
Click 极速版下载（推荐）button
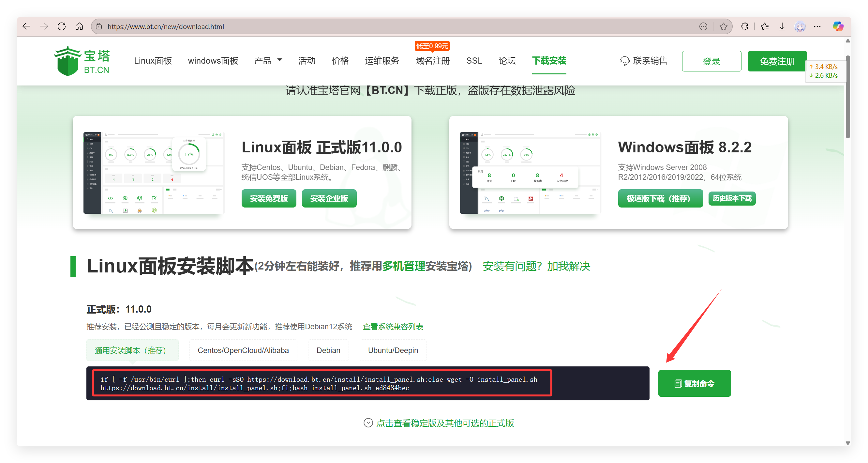tap(660, 198)
